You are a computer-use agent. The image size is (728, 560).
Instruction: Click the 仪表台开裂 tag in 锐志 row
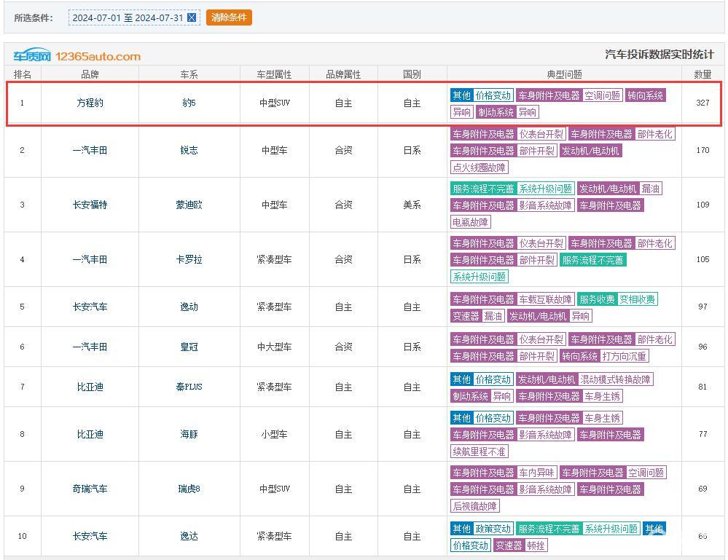[x=541, y=133]
